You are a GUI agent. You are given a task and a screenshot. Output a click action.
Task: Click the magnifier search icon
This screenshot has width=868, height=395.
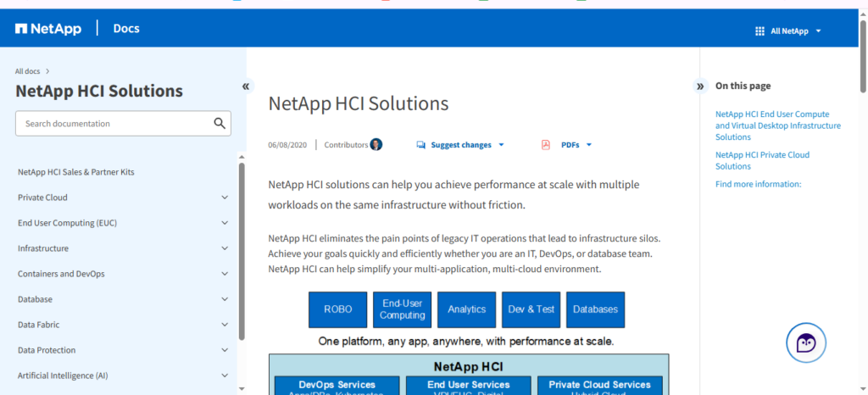pos(220,124)
